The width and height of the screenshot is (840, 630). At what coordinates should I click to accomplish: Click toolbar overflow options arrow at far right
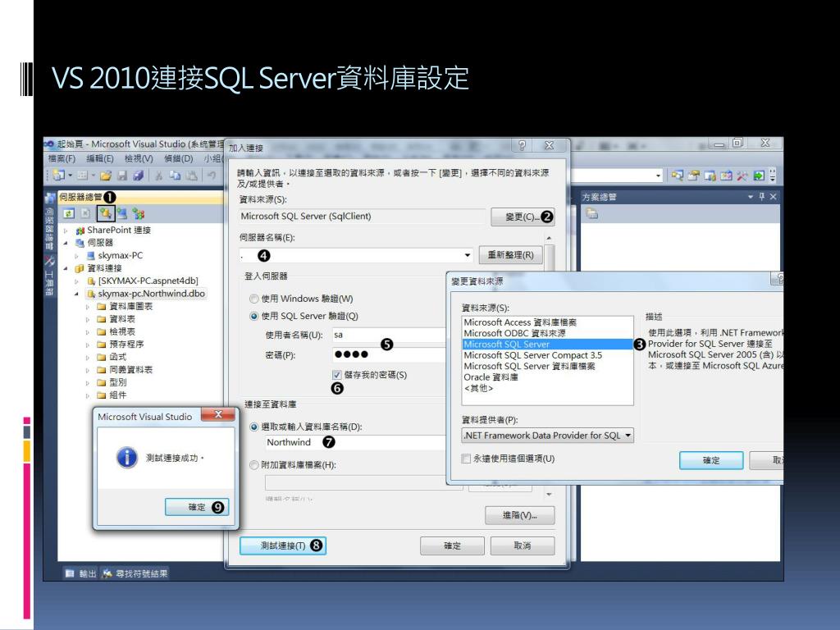[x=773, y=176]
